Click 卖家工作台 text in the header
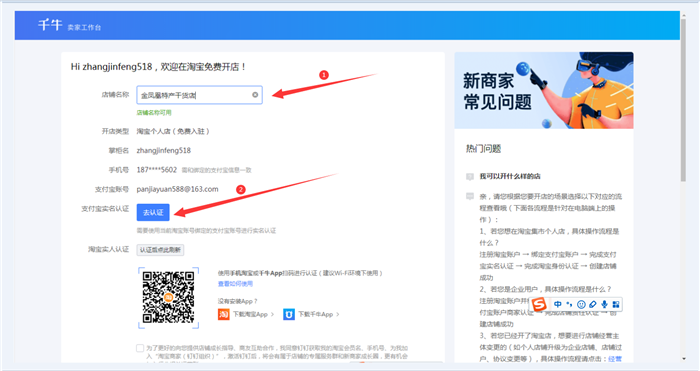Image resolution: width=700 pixels, height=371 pixels. click(84, 27)
